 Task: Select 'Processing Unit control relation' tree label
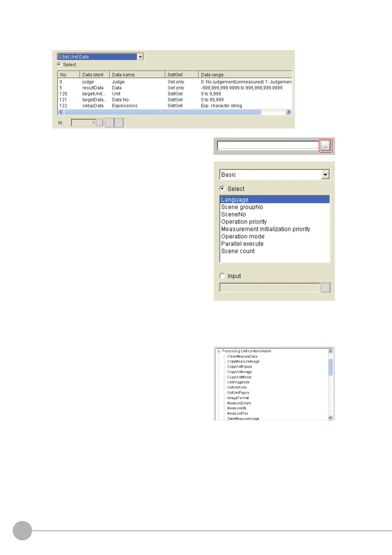(246, 351)
